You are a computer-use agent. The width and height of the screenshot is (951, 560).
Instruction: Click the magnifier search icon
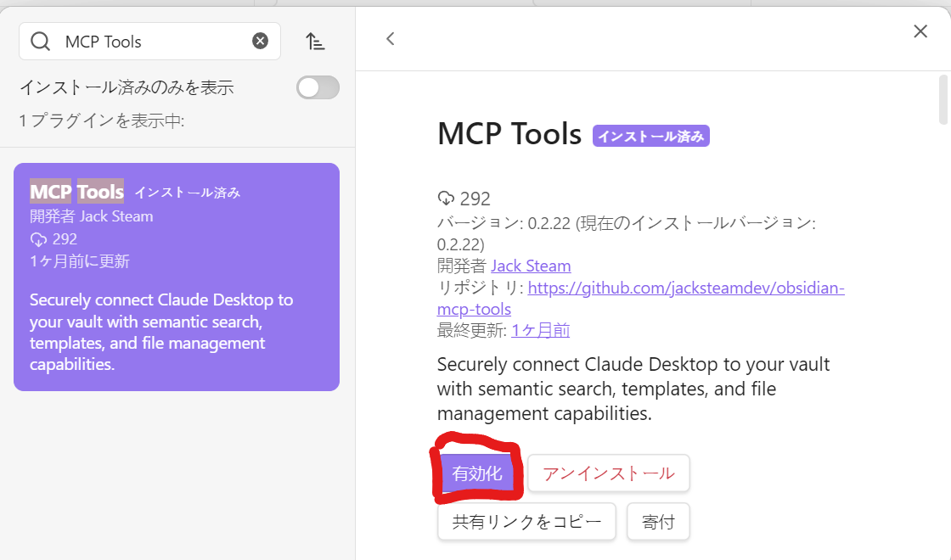(x=41, y=42)
